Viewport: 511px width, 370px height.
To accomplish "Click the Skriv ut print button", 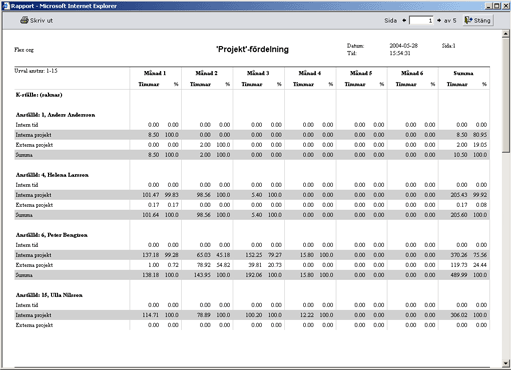I will coord(36,20).
